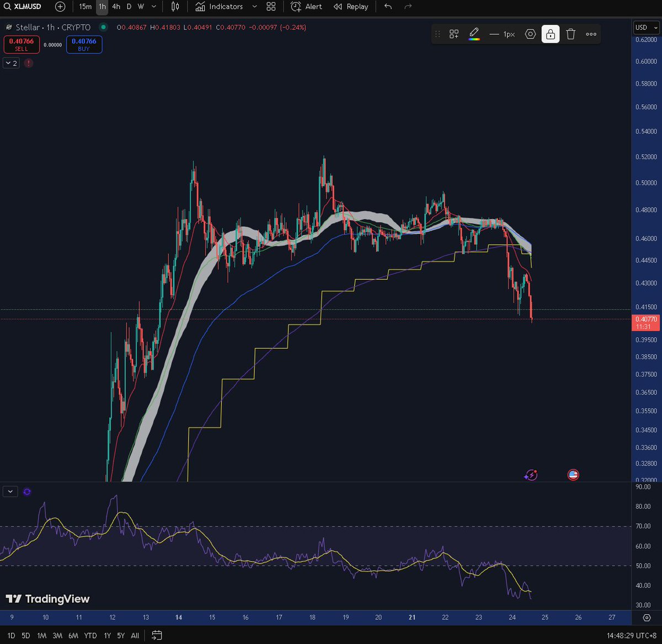Image resolution: width=662 pixels, height=644 pixels.
Task: Select 1Y date range
Action: click(107, 635)
